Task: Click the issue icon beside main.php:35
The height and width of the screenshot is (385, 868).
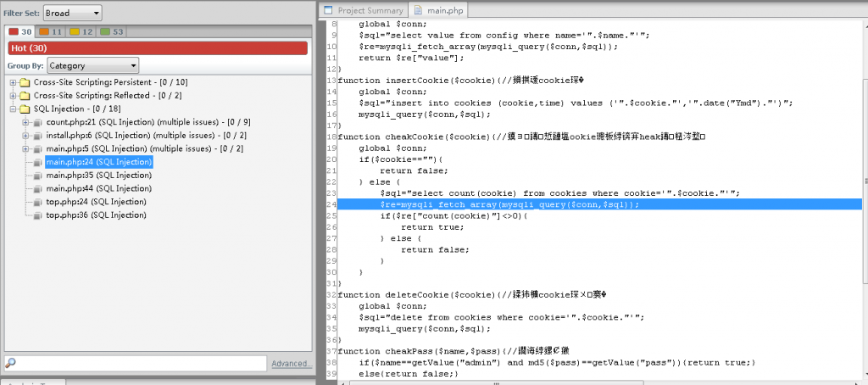Action: pos(37,176)
